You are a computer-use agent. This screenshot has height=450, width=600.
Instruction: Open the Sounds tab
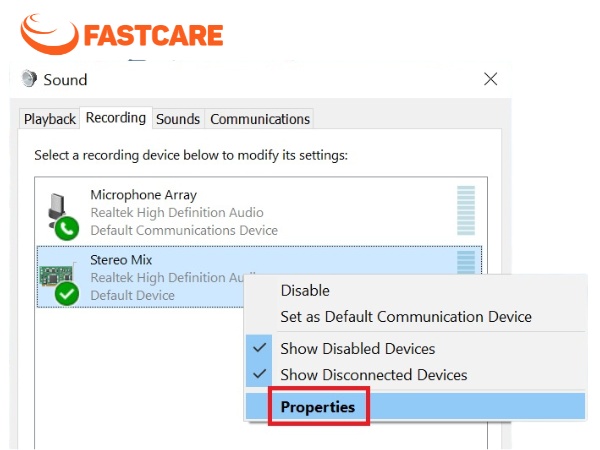coord(178,119)
